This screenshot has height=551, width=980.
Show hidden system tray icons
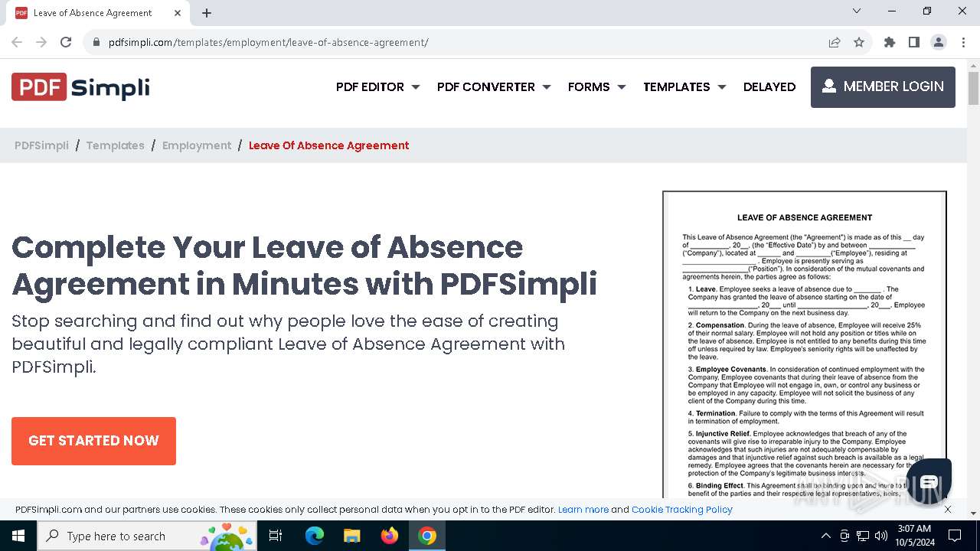click(x=825, y=536)
